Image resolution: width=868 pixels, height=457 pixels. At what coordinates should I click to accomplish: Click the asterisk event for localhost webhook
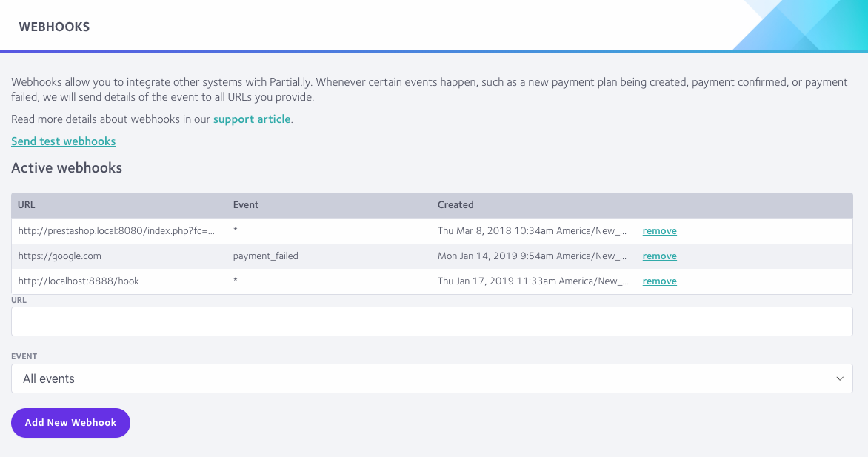pos(236,281)
